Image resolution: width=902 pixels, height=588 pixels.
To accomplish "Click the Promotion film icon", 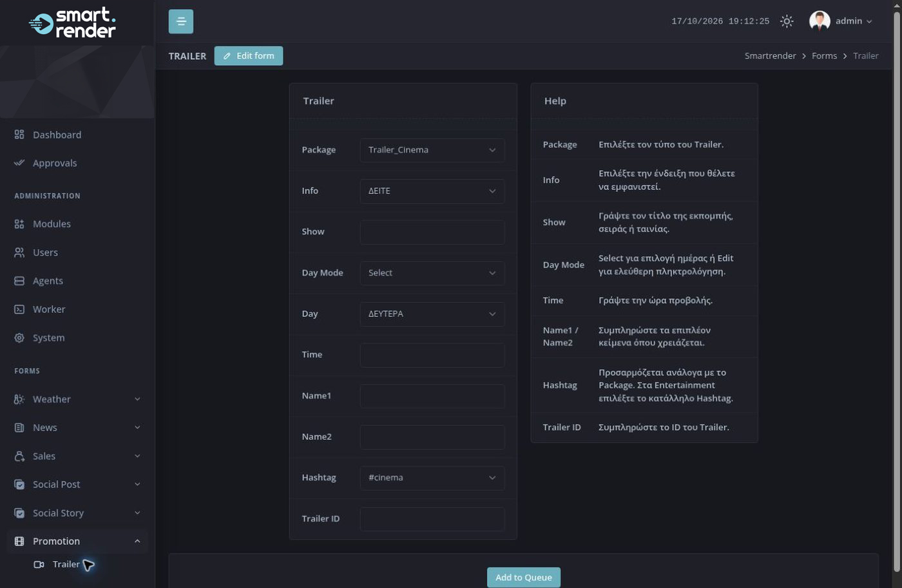I will click(x=19, y=542).
